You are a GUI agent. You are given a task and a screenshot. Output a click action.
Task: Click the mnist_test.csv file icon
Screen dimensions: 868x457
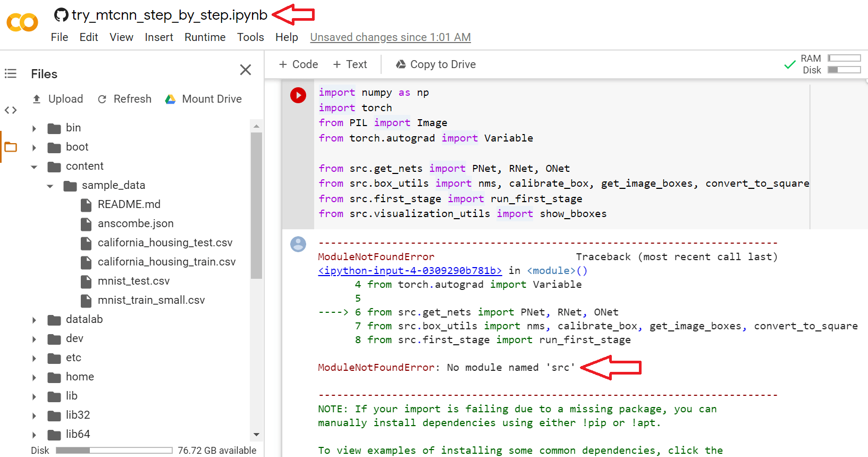point(86,281)
